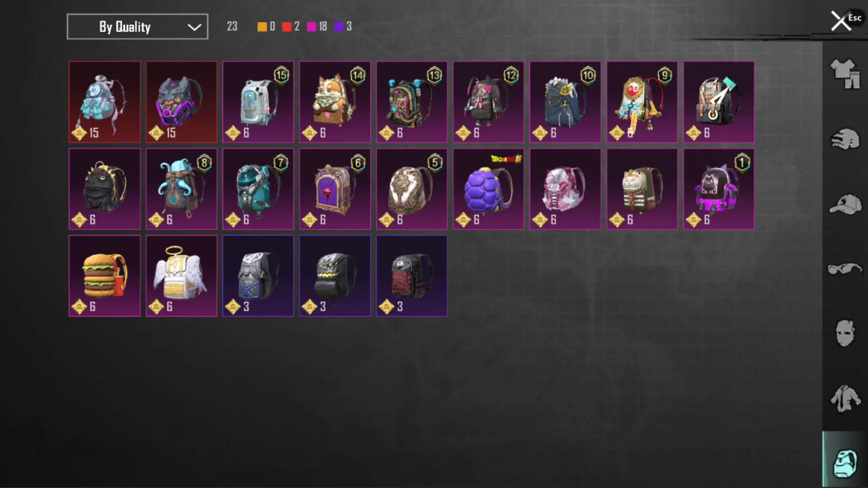Filter by the pink quality swatch showing 18
Image resolution: width=868 pixels, height=488 pixels.
click(311, 27)
